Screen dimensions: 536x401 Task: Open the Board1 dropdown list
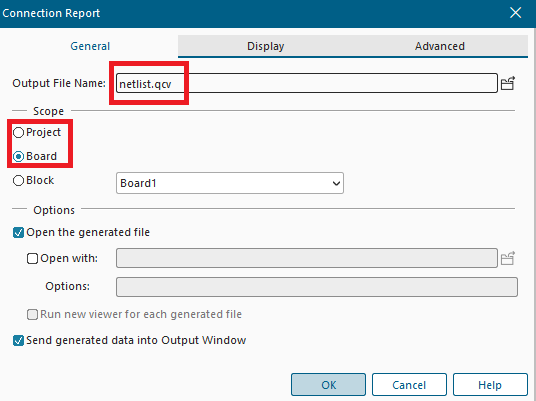pyautogui.click(x=230, y=183)
